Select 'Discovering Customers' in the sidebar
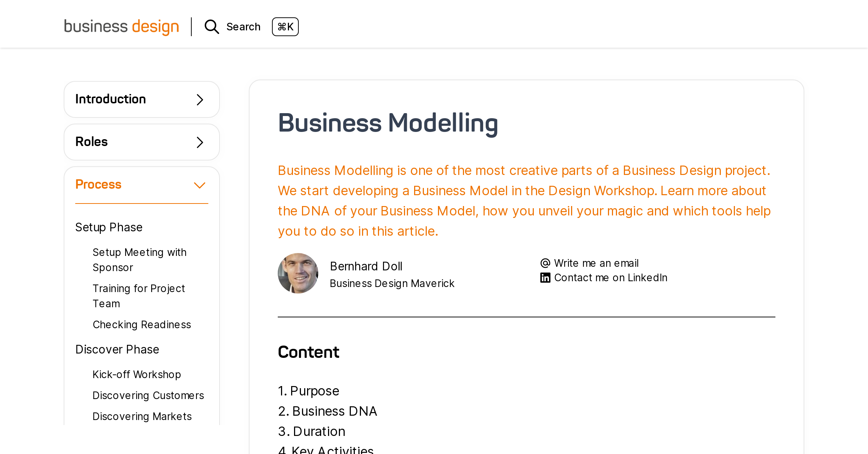The image size is (868, 454). [148, 395]
